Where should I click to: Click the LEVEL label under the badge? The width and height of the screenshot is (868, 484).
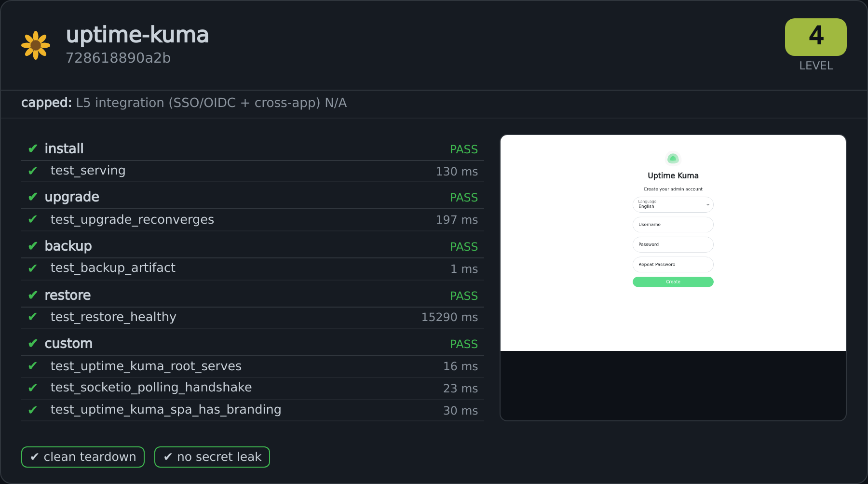[816, 66]
